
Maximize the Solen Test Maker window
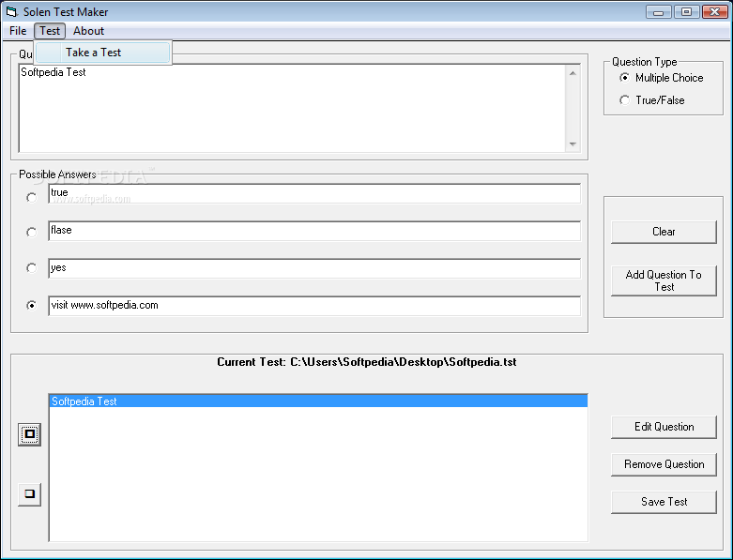click(686, 11)
